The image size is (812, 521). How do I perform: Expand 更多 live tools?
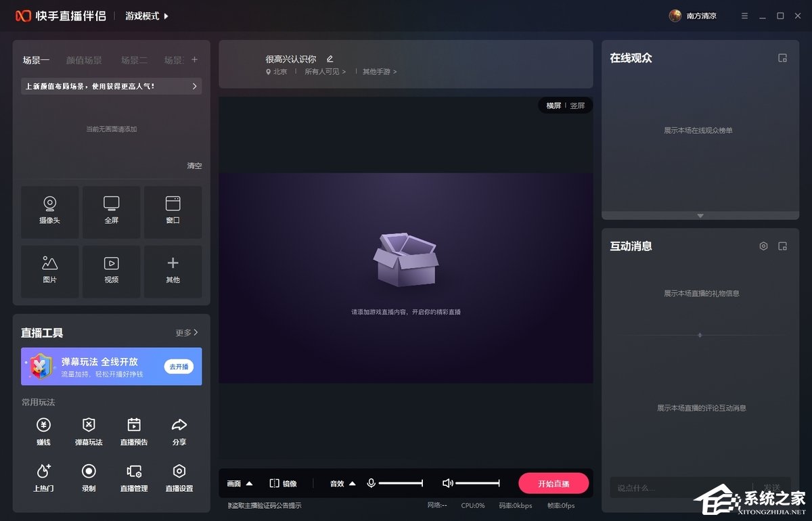click(187, 333)
